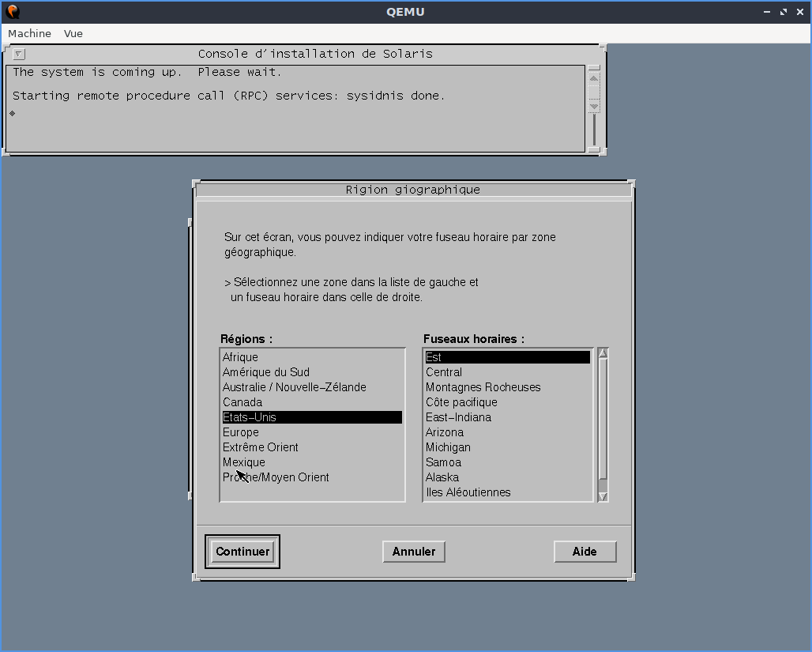Image resolution: width=812 pixels, height=652 pixels.
Task: Select the Est time zone
Action: coord(507,357)
